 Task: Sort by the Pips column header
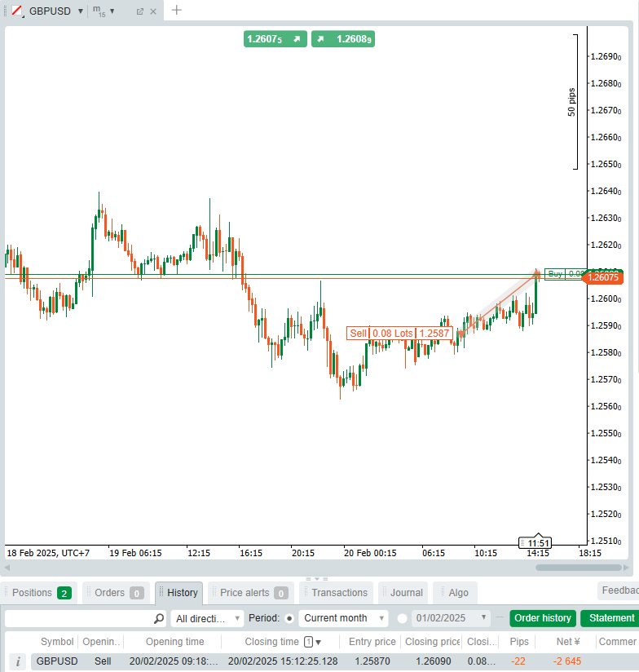(519, 642)
